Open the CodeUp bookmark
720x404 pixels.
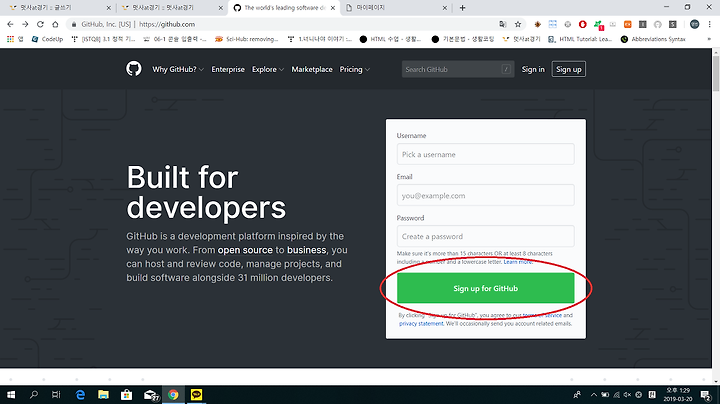point(47,39)
